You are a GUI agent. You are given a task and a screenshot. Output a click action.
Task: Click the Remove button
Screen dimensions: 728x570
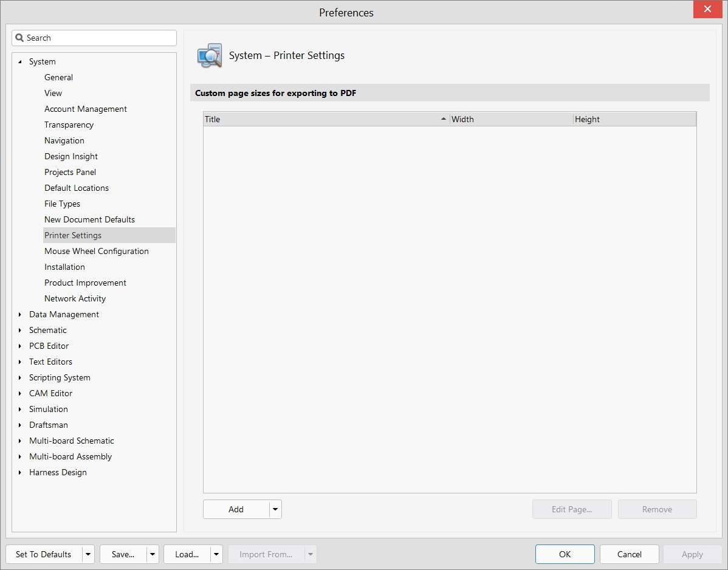(x=657, y=509)
